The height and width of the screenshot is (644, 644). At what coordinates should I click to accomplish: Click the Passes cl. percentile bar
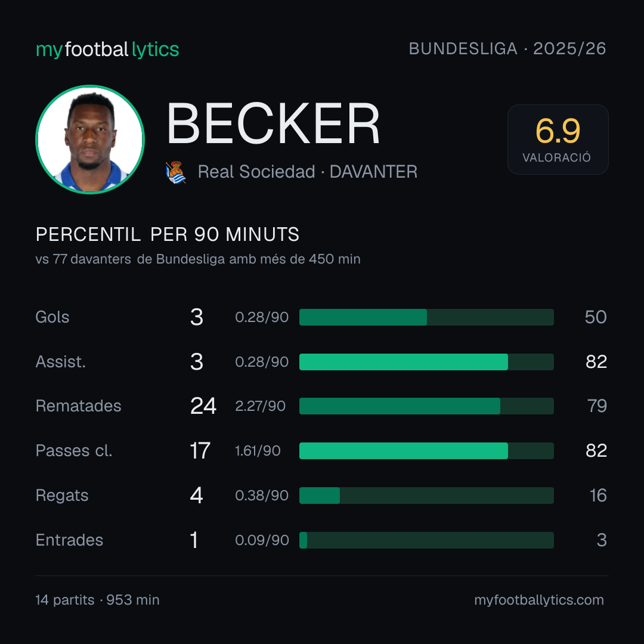point(426,451)
